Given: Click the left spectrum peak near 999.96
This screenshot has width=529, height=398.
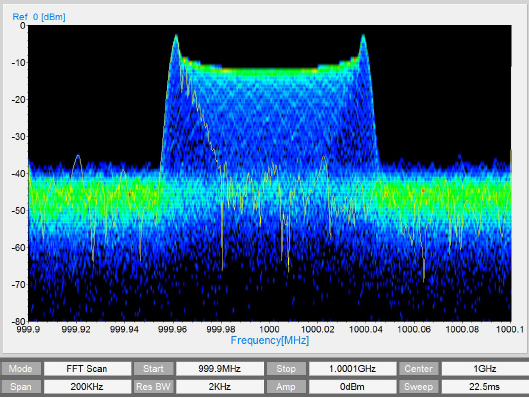Looking at the screenshot, I should (x=176, y=36).
